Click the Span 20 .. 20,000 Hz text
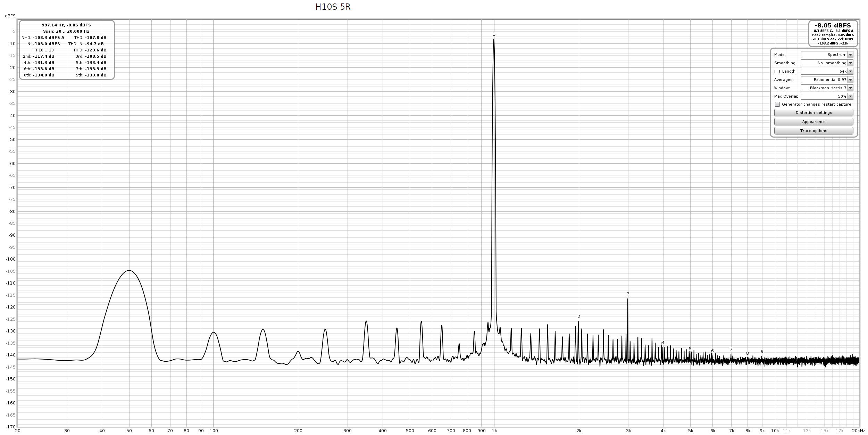The width and height of the screenshot is (868, 435). pyautogui.click(x=66, y=31)
